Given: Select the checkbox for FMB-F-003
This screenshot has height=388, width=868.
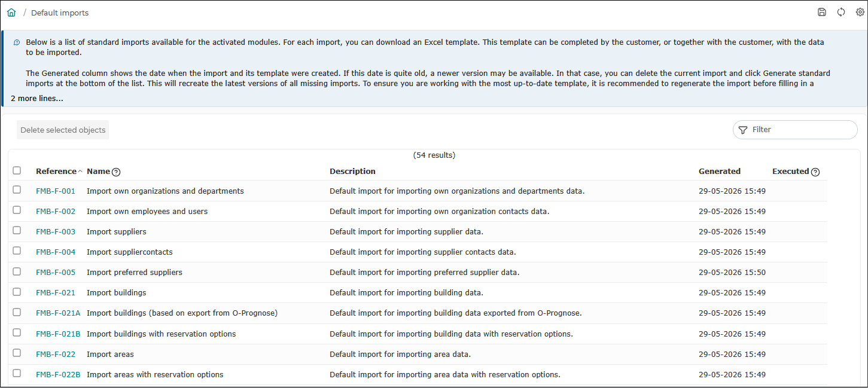Looking at the screenshot, I should point(17,230).
